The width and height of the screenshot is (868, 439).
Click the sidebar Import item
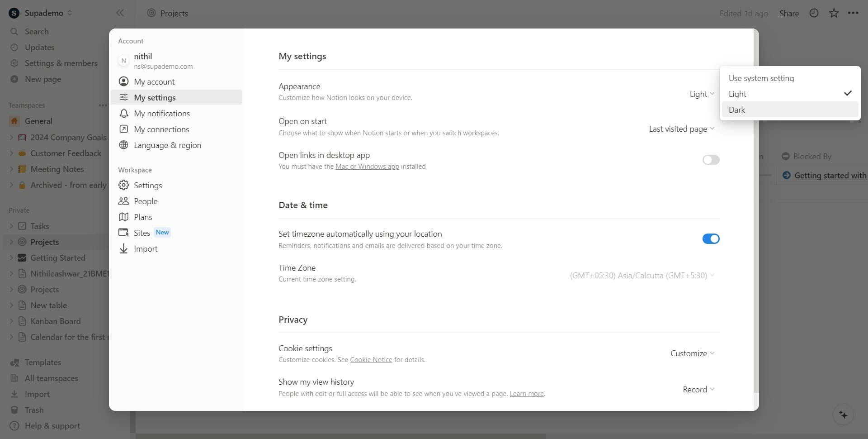coord(37,394)
